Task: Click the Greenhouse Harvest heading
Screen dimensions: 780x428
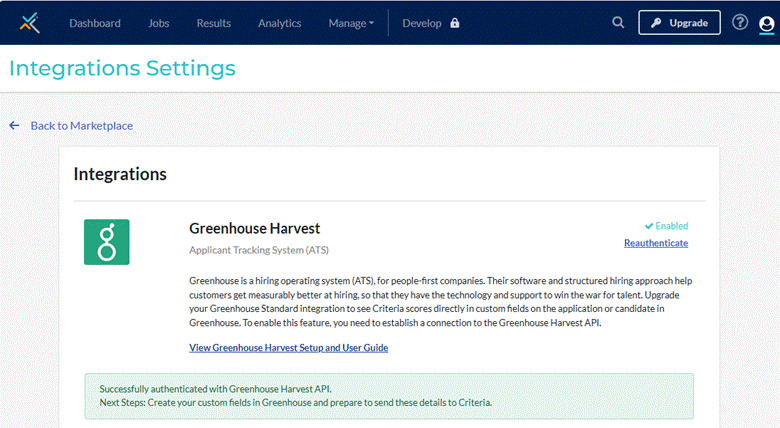Action: (254, 228)
